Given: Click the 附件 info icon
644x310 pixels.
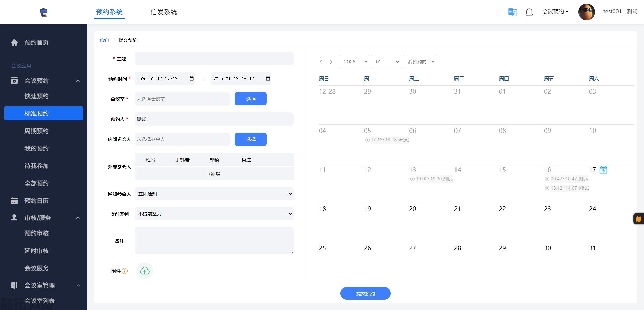Looking at the screenshot, I should pyautogui.click(x=125, y=271).
